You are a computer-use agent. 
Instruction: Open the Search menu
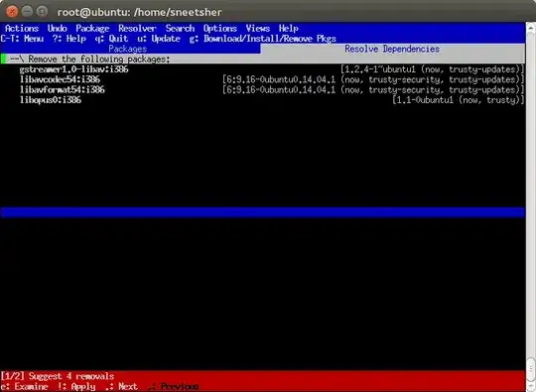180,29
